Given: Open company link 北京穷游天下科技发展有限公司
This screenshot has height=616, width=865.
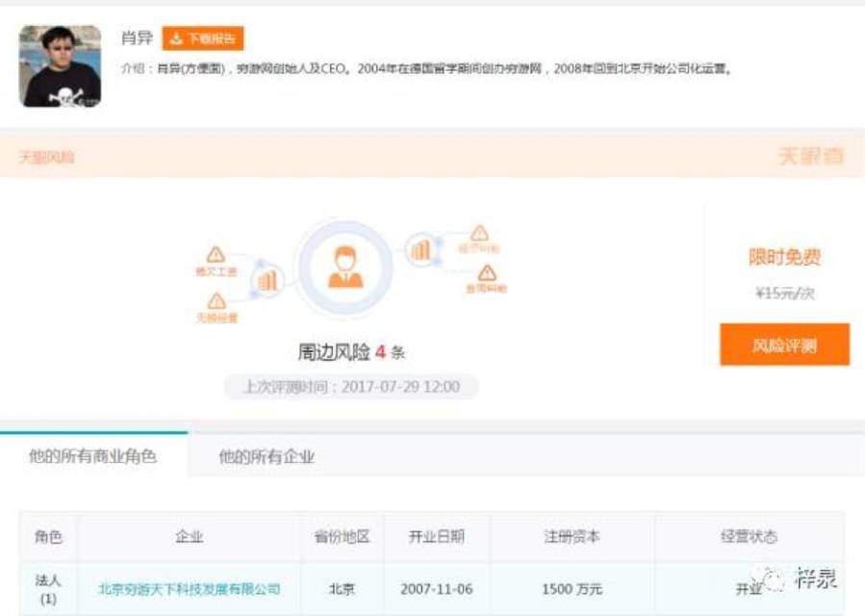Looking at the screenshot, I should tap(190, 587).
